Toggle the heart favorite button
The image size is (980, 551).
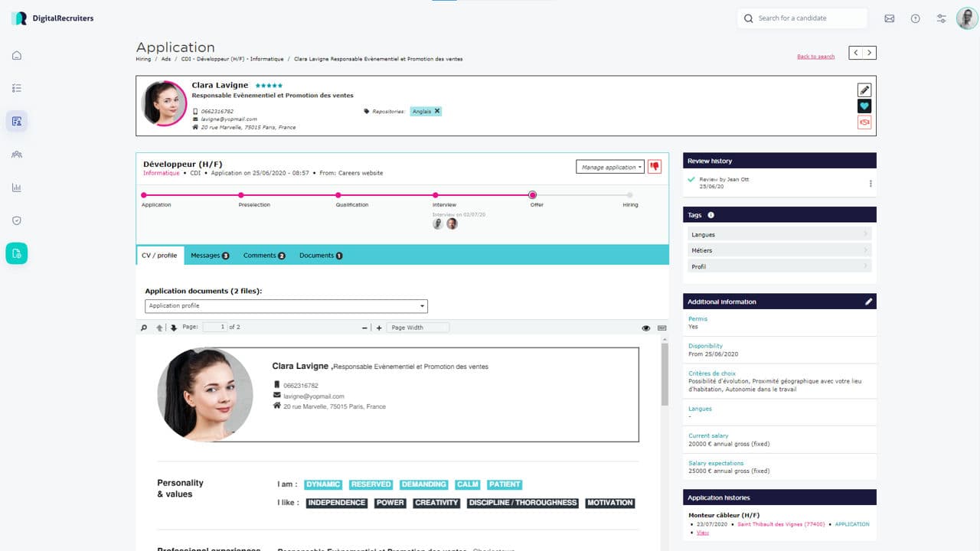(864, 106)
